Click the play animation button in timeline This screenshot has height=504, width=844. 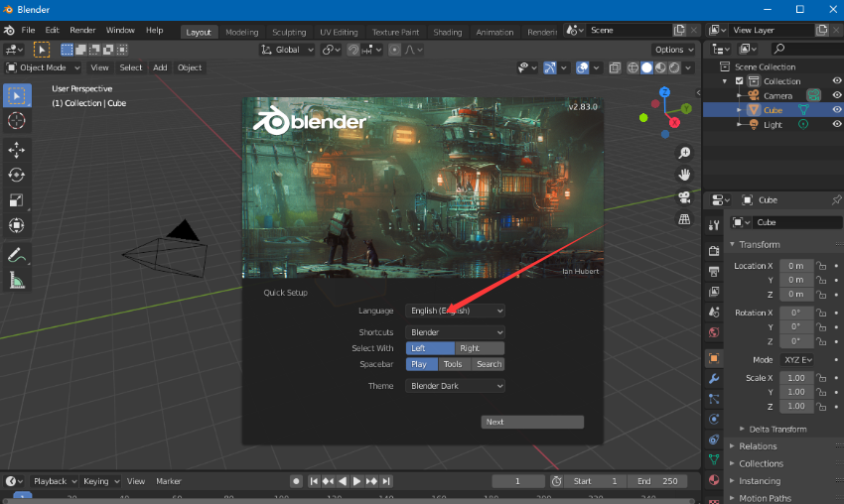(356, 481)
